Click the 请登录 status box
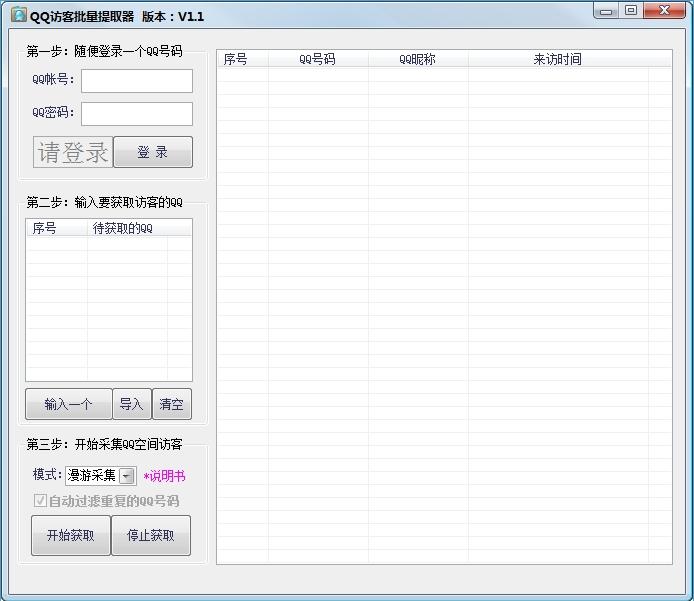The image size is (694, 601). pos(73,152)
